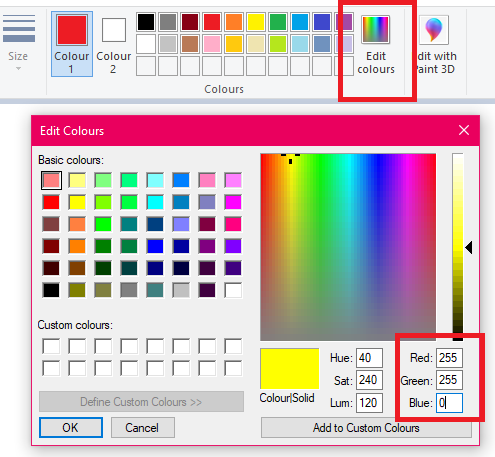Select Colour 1 red swatch button

point(72,44)
